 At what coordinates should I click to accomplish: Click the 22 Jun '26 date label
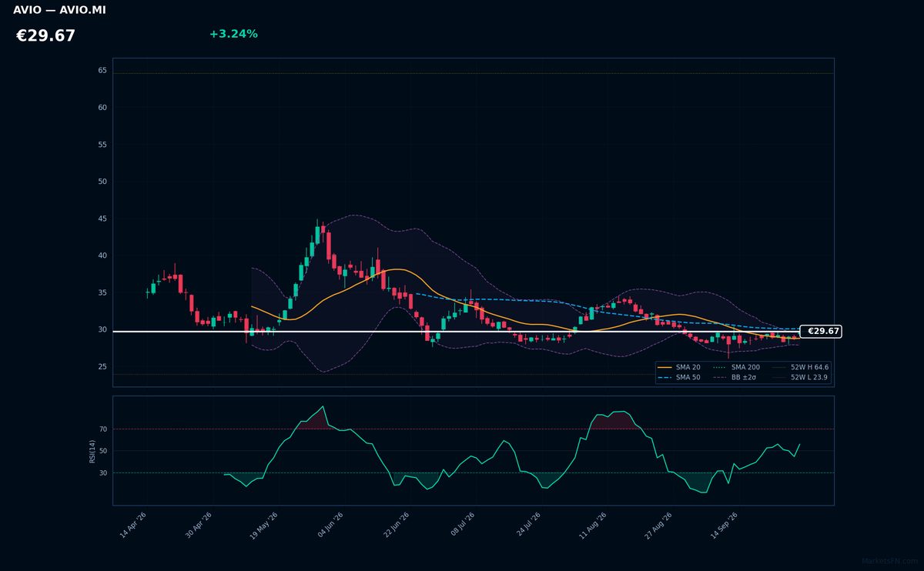pyautogui.click(x=396, y=526)
